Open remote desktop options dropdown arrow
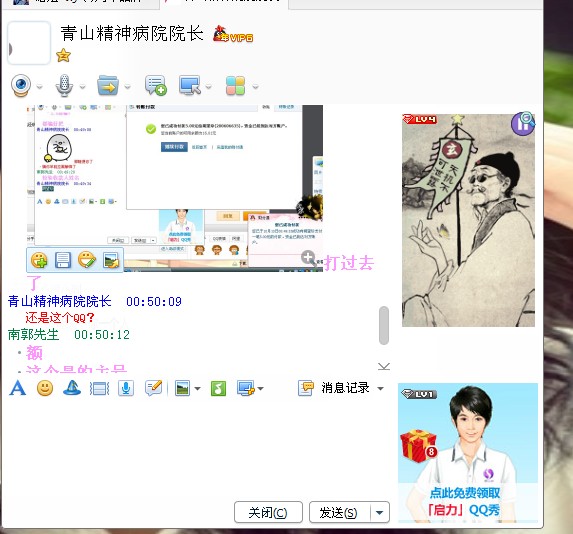Image resolution: width=573 pixels, height=534 pixels. 208,87
